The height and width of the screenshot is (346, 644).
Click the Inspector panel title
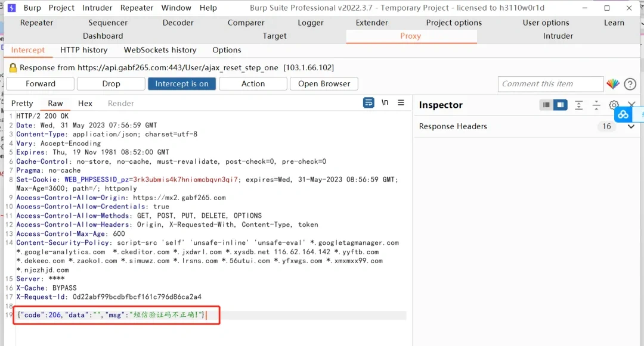pyautogui.click(x=441, y=105)
